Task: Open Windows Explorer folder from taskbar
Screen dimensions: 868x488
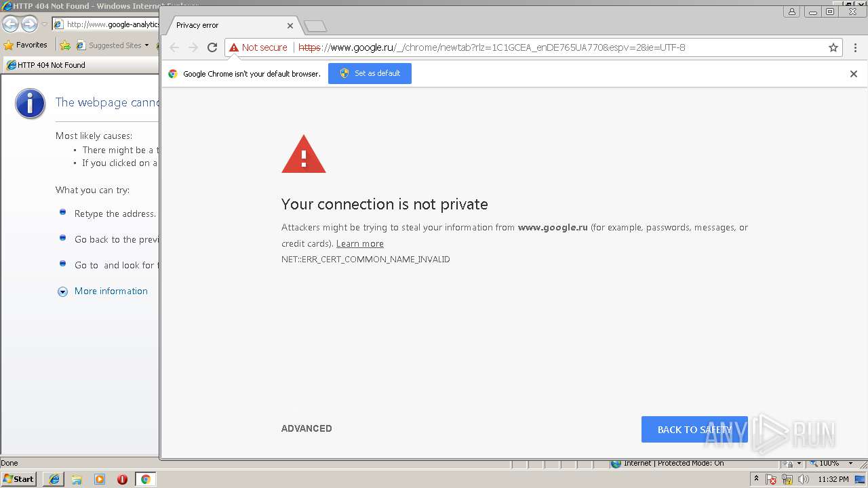Action: pyautogui.click(x=77, y=479)
